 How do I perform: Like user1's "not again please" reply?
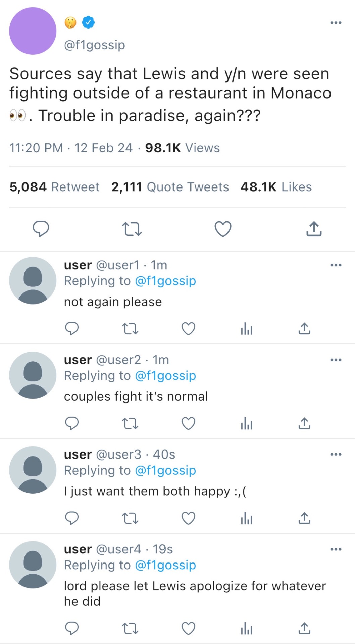tap(188, 329)
